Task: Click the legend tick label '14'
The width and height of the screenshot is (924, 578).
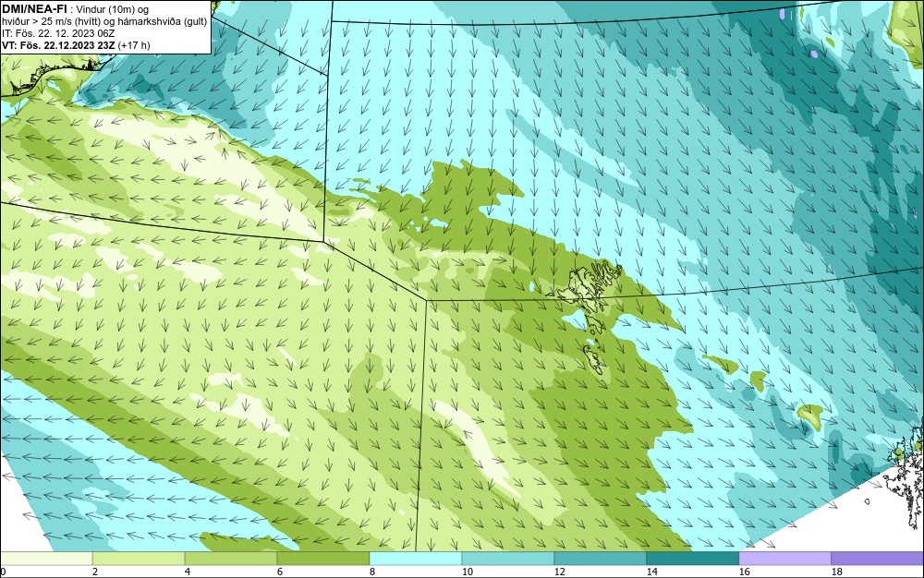Action: [651, 572]
